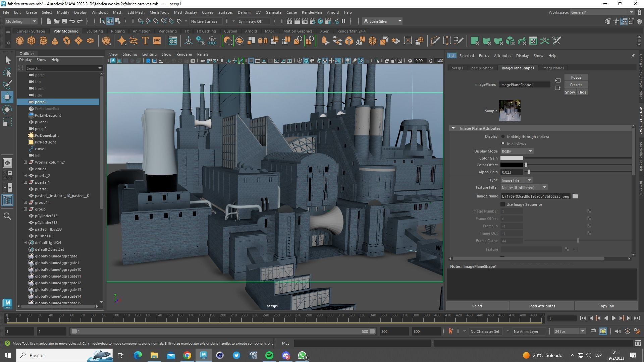This screenshot has height=362, width=644.
Task: Click the Copy Tab button
Action: (x=606, y=306)
